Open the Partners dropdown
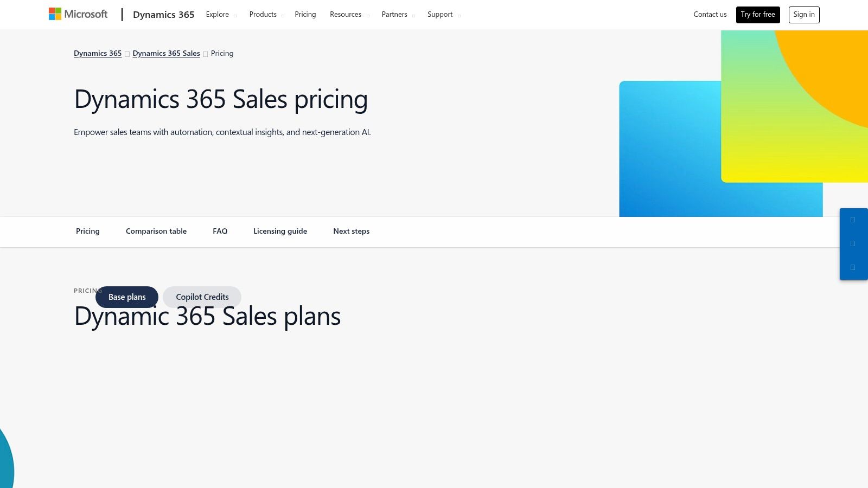 click(394, 14)
